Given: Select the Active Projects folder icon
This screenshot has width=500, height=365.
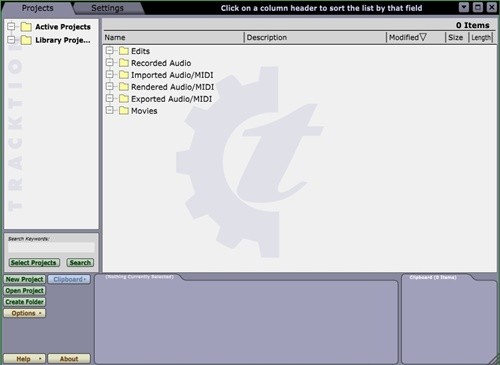Looking at the screenshot, I should pos(26,26).
